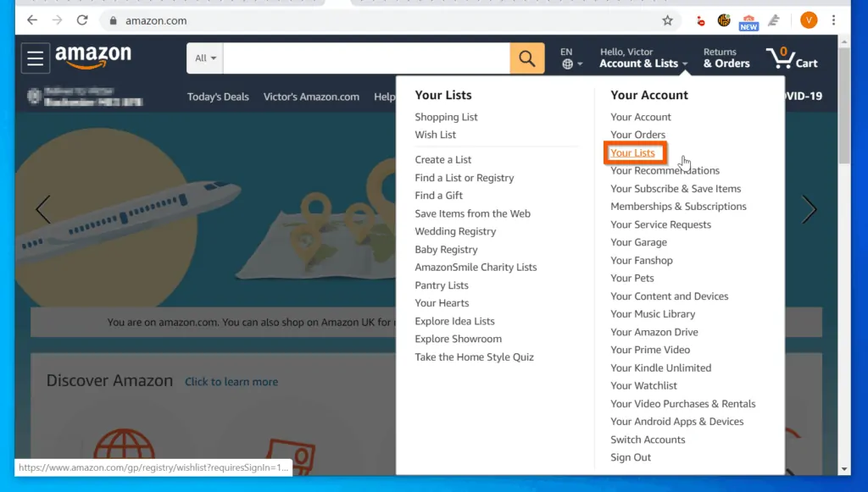
Task: Open the Shopping List link
Action: tap(446, 117)
